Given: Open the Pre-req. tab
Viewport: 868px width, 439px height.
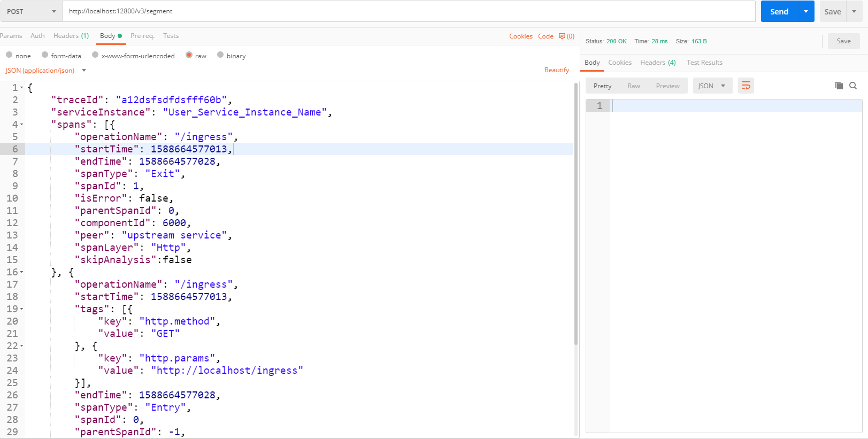Looking at the screenshot, I should (142, 36).
